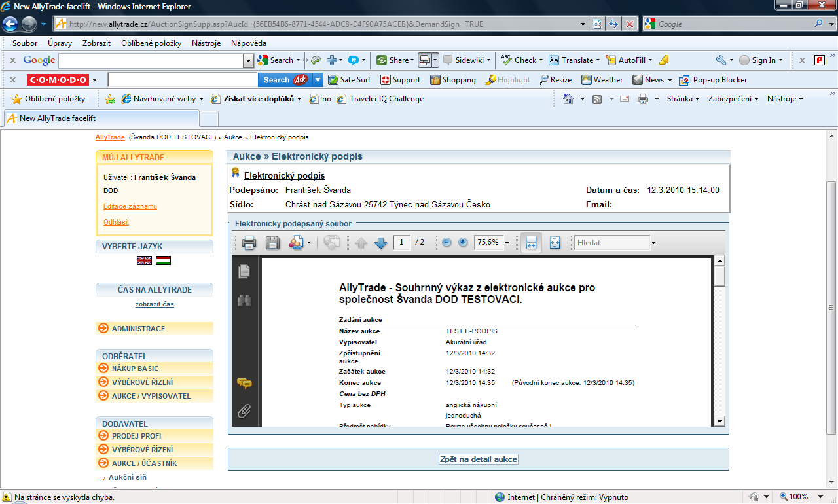Expand the Google toolbar search dropdown
The width and height of the screenshot is (838, 504).
pyautogui.click(x=248, y=60)
